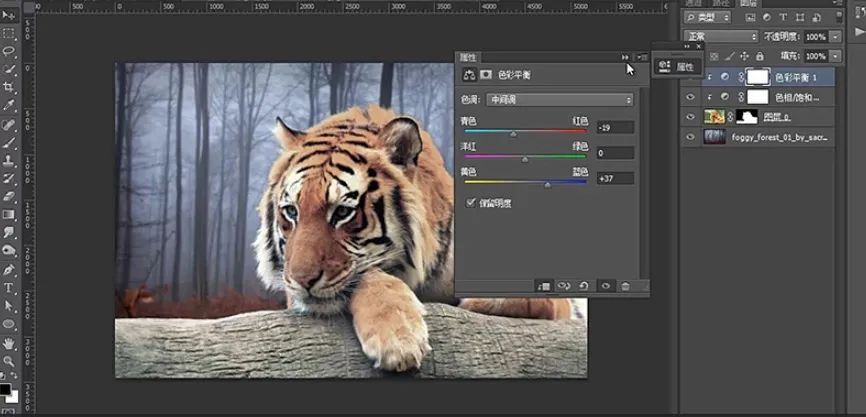Open the 色调 tone dropdown showing 中间调

click(x=559, y=100)
